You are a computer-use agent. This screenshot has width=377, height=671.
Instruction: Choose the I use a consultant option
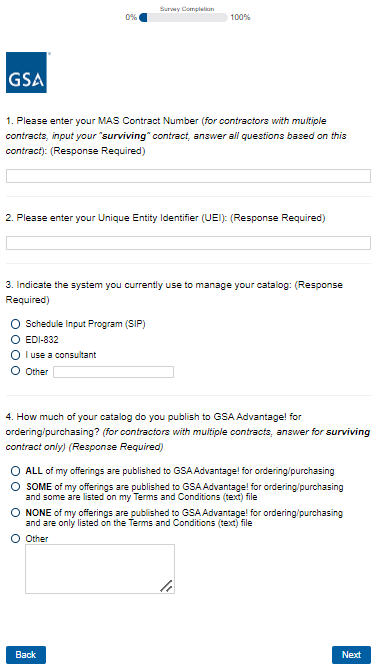(15, 355)
